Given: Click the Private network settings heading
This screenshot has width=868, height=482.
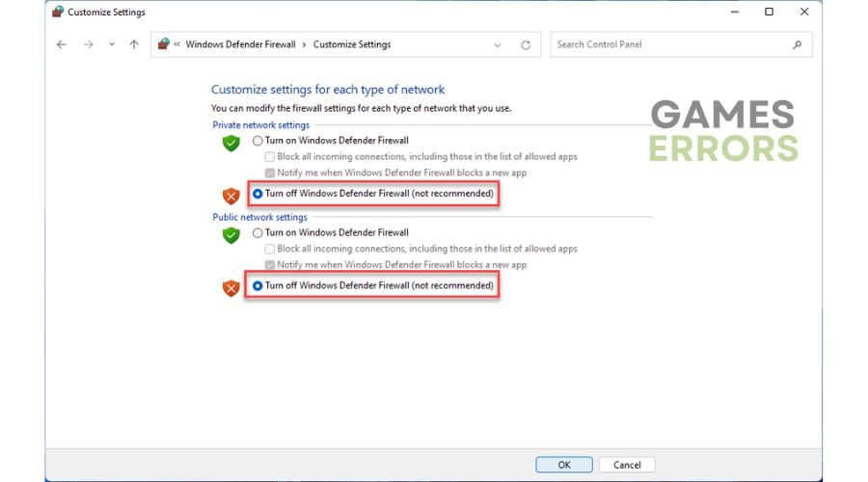Looking at the screenshot, I should click(261, 125).
